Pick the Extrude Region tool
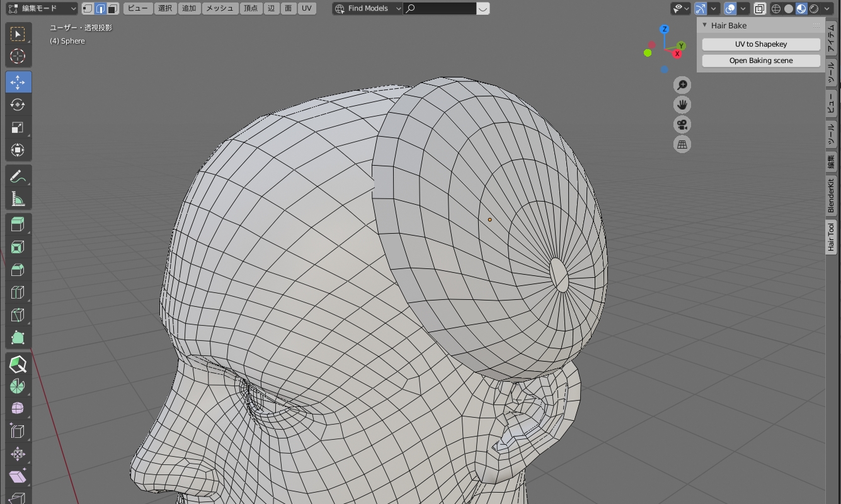Image resolution: width=841 pixels, height=504 pixels. (18, 224)
